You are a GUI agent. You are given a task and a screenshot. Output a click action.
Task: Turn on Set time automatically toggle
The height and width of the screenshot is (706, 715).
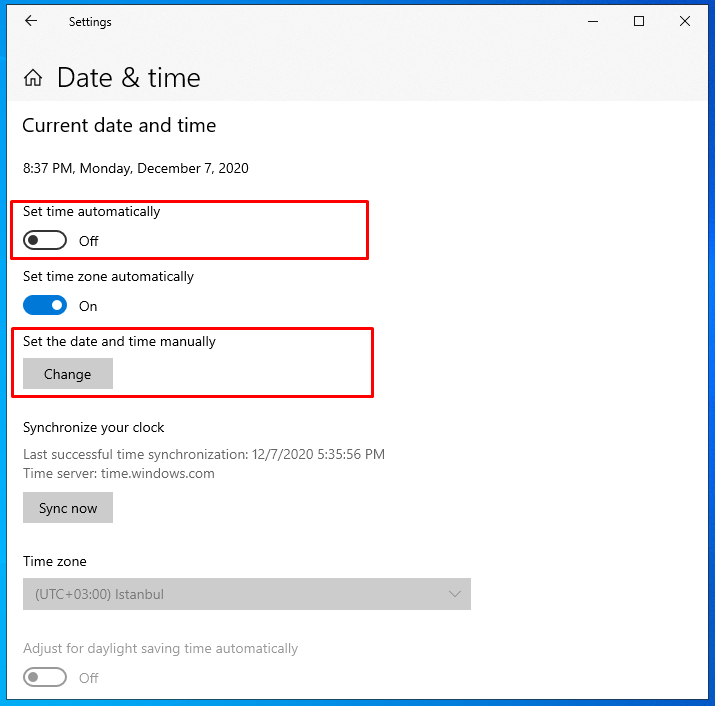tap(45, 240)
